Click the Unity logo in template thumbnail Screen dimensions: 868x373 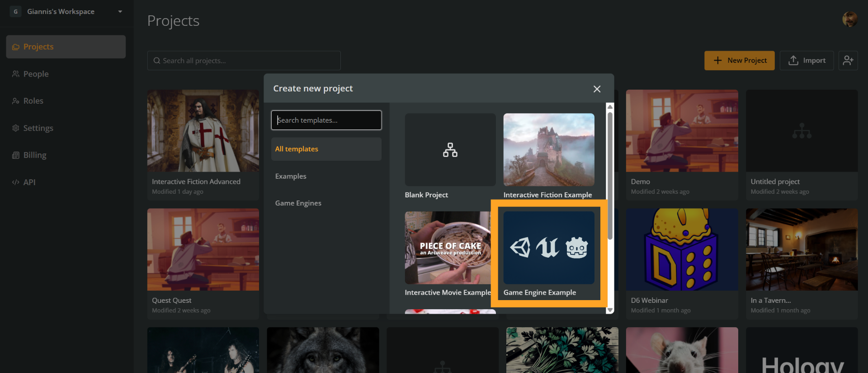click(520, 248)
